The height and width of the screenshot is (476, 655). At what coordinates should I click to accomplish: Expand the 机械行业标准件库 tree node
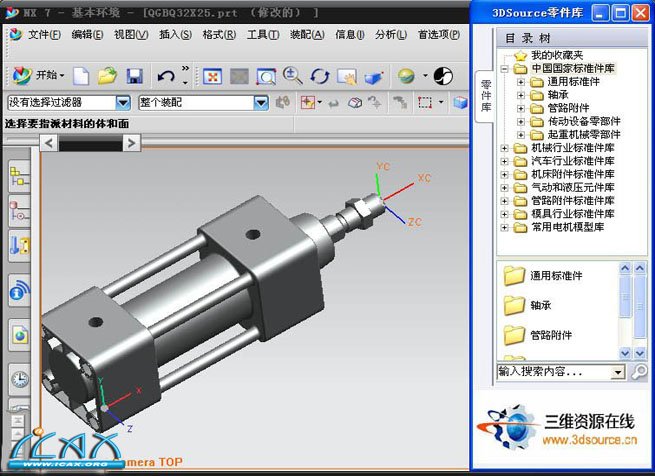click(x=504, y=148)
